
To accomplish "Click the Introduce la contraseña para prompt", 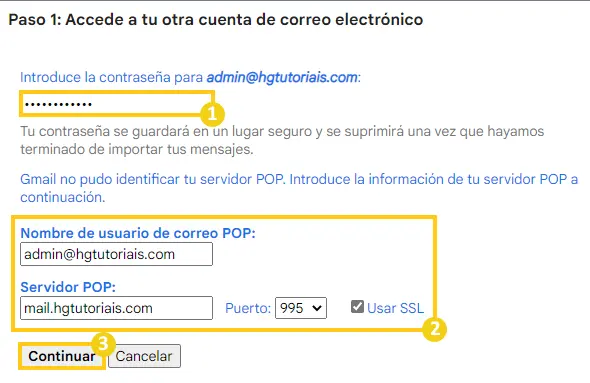I will [x=111, y=77].
